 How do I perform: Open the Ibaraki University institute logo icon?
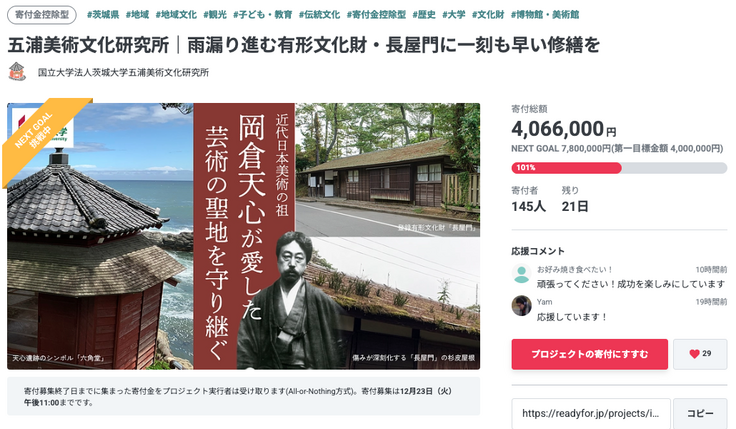tap(17, 72)
